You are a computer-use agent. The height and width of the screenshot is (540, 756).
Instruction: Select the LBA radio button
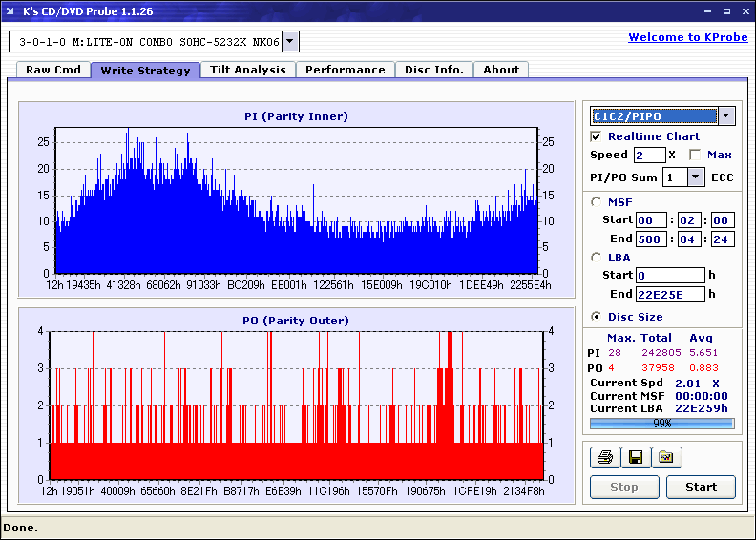pos(598,257)
